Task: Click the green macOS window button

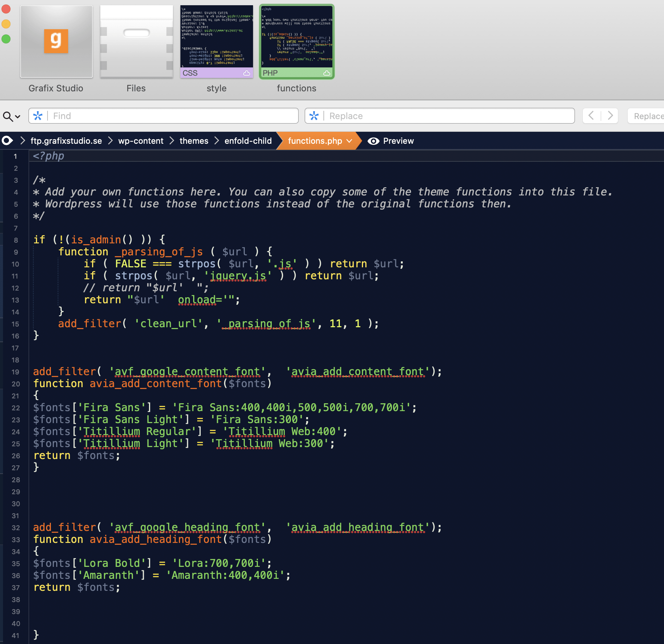Action: [x=6, y=39]
